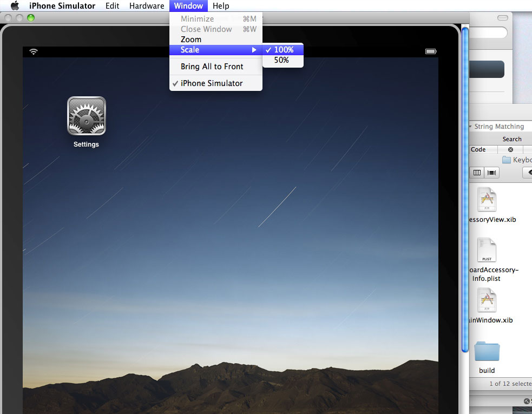Click the build folder name label
The image size is (532, 414).
pos(487,371)
